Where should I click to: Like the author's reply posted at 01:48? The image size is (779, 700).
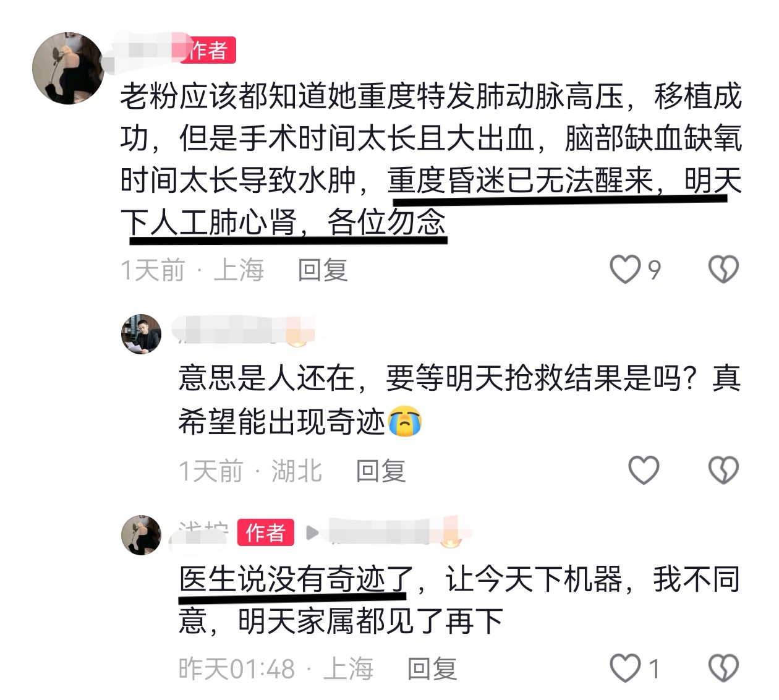pos(625,668)
